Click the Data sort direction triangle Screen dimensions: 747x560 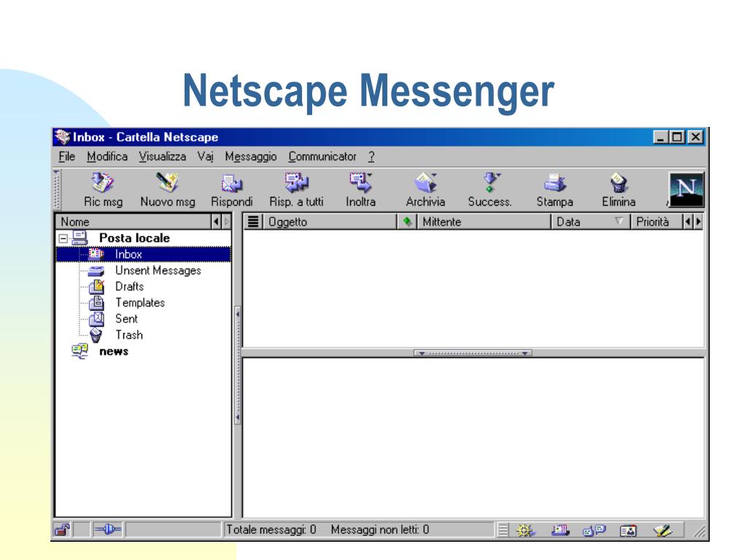[619, 221]
